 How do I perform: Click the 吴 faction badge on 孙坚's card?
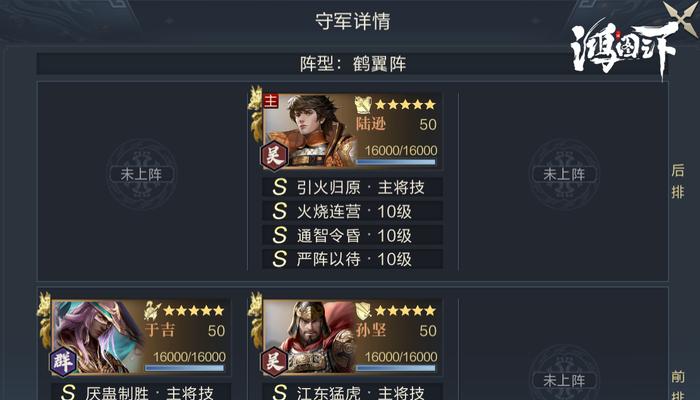274,362
